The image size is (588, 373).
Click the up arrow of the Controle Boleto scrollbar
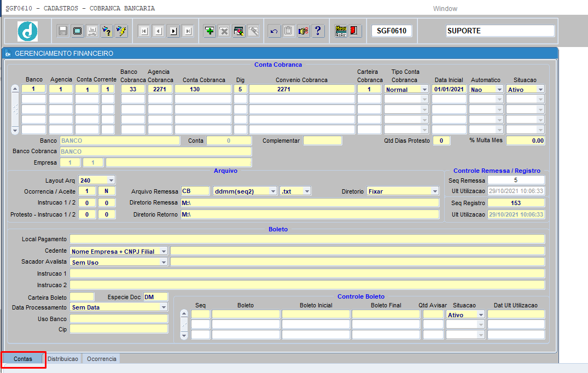(184, 313)
